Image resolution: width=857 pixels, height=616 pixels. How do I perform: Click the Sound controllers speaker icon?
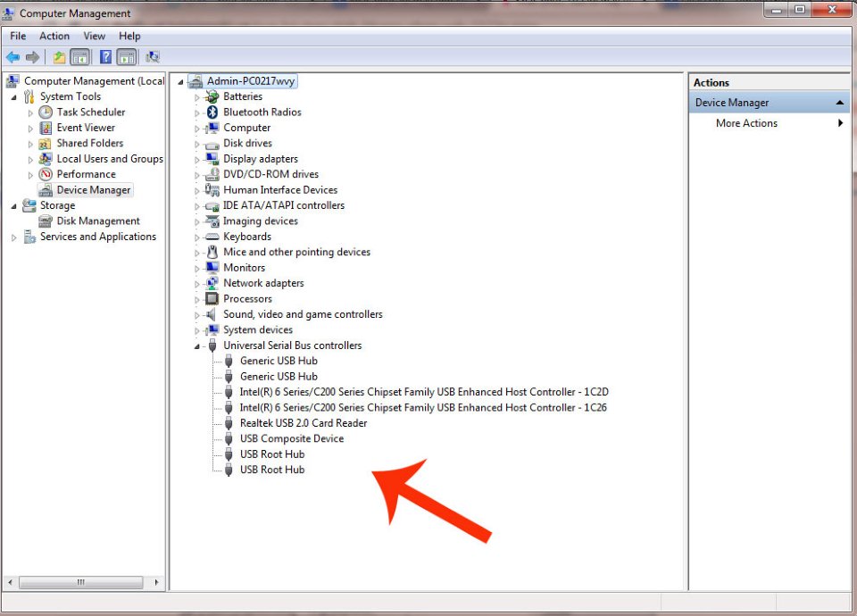211,315
